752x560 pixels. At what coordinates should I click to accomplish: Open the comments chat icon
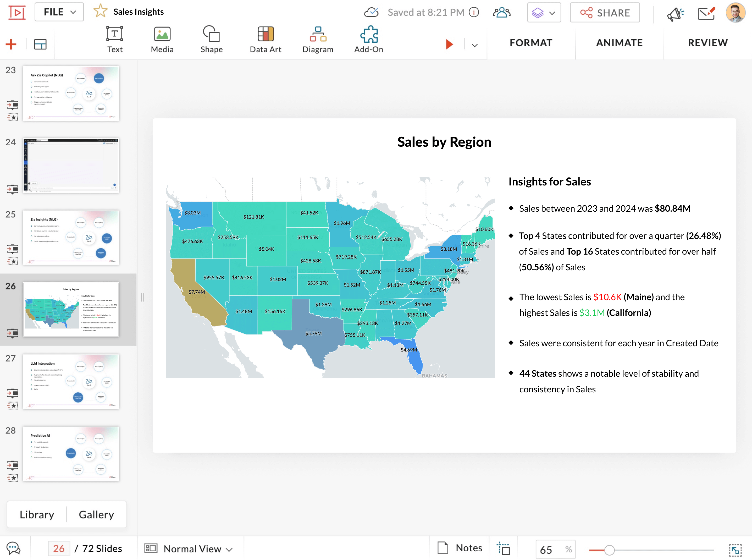pos(14,548)
